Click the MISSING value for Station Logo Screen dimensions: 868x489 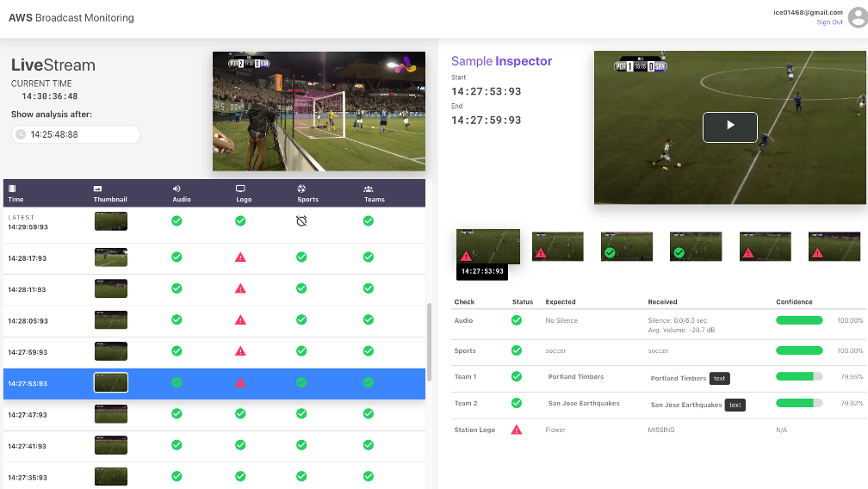pos(661,430)
